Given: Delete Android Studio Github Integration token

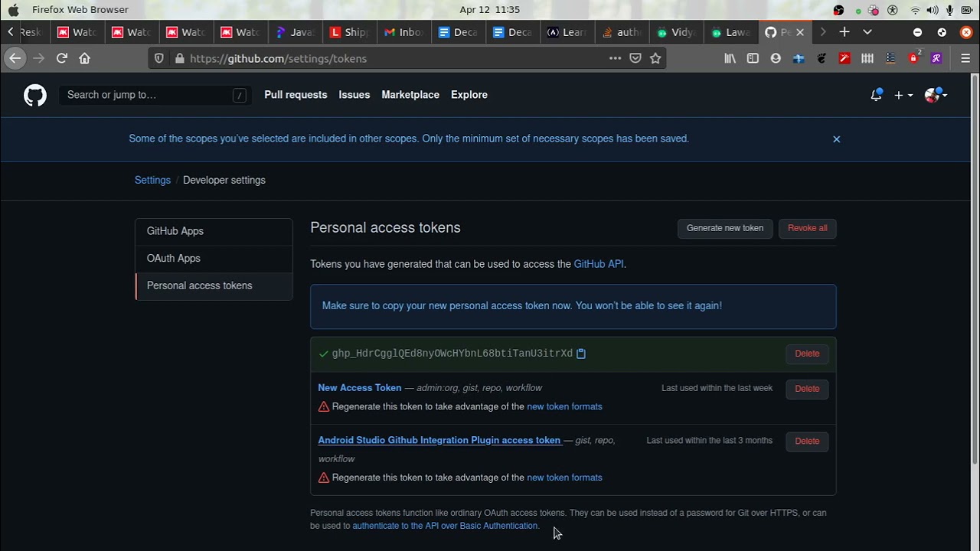Looking at the screenshot, I should [x=807, y=441].
